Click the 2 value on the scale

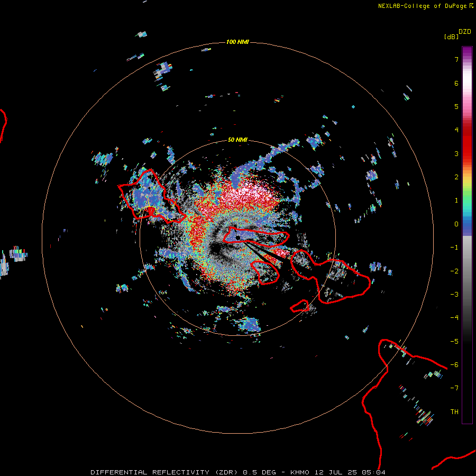click(456, 177)
